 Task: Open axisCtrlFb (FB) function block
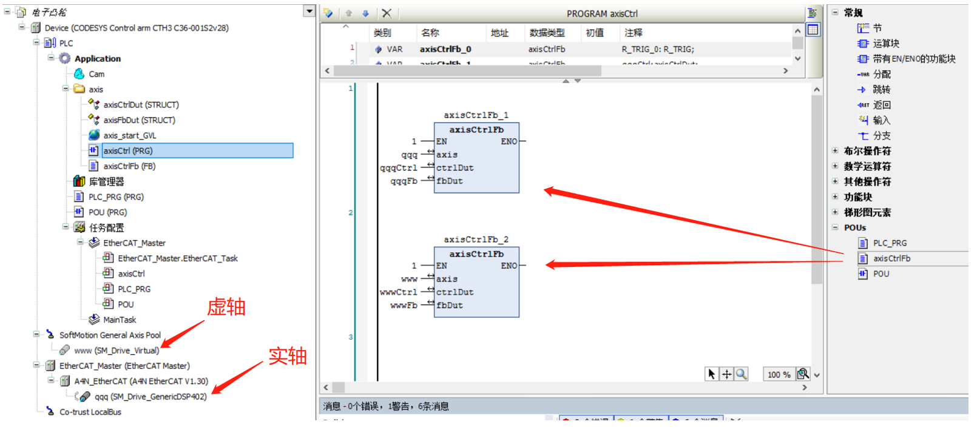[129, 166]
